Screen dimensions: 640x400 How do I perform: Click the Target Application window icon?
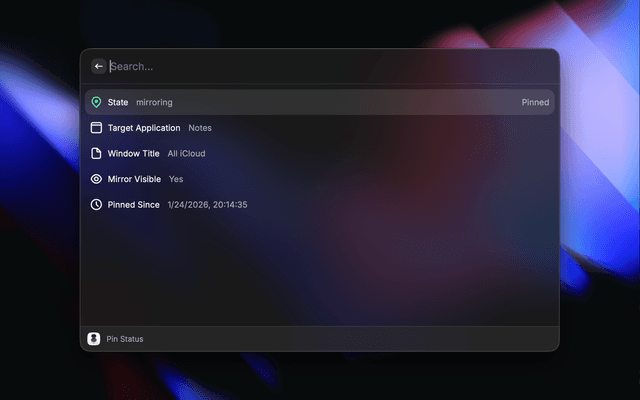point(96,128)
